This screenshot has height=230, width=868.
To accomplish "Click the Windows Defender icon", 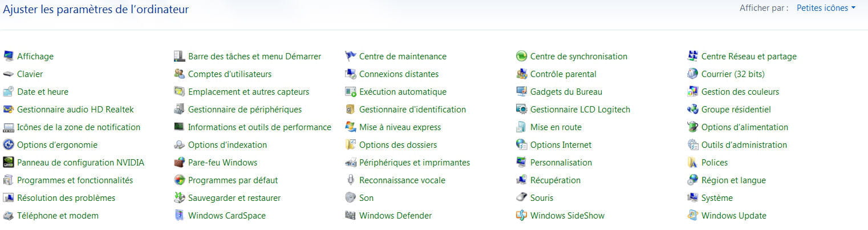I will click(351, 216).
